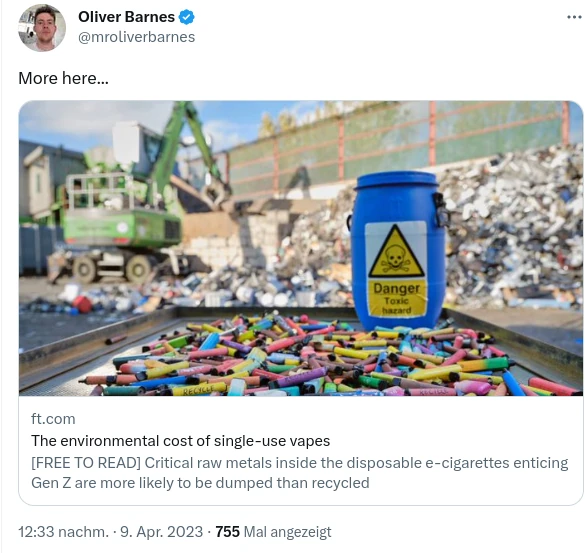Click the blue verified badge icon

pyautogui.click(x=187, y=17)
